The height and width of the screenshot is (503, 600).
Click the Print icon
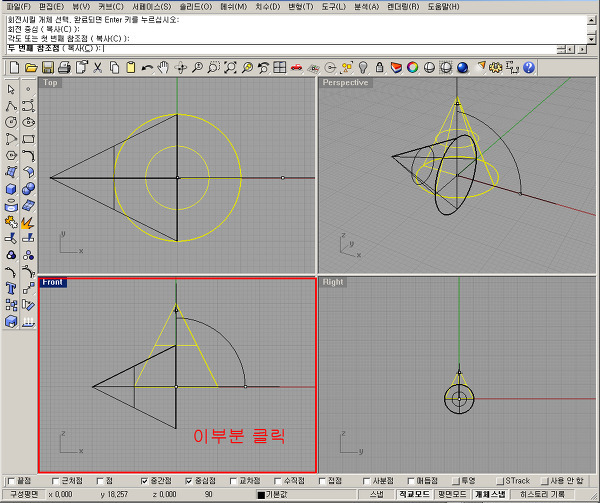[x=64, y=68]
